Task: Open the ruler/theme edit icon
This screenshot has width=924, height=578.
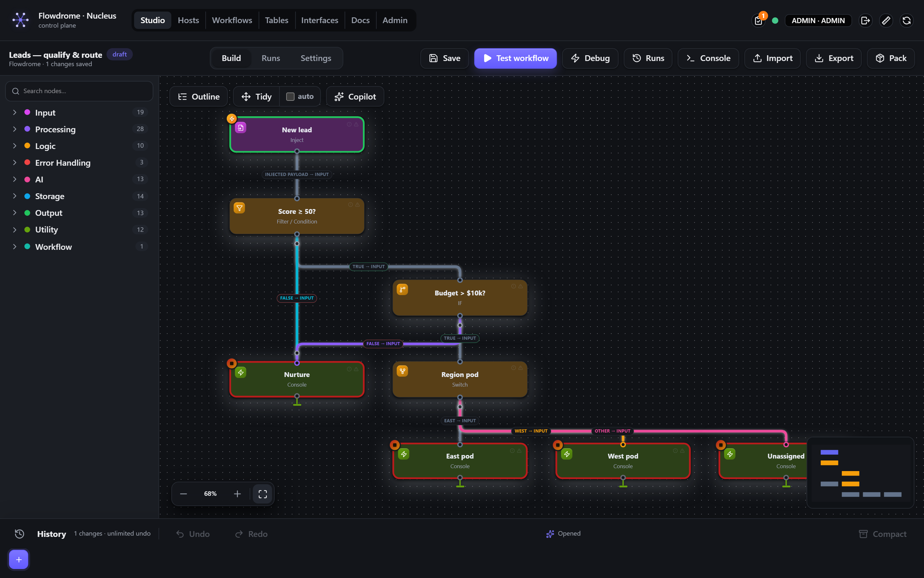Action: (x=886, y=20)
